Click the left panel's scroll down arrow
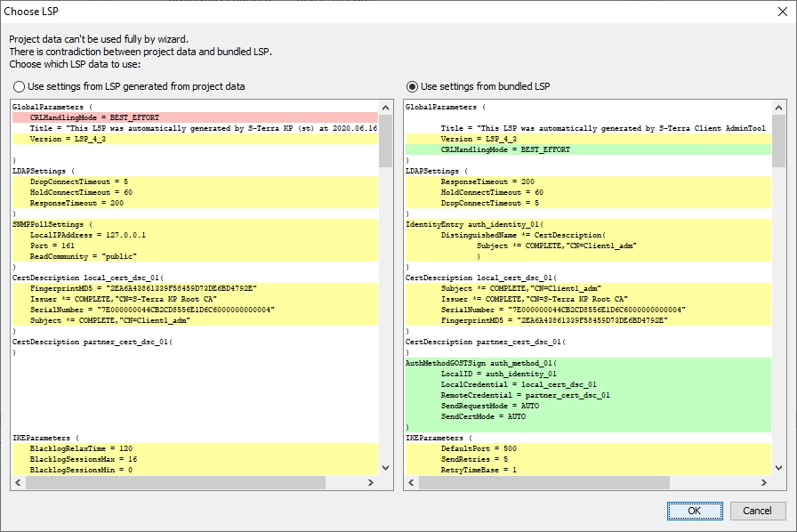Image resolution: width=797 pixels, height=532 pixels. [x=386, y=468]
